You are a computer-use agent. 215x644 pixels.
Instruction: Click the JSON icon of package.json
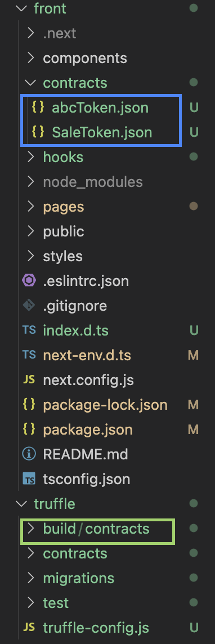[x=29, y=430]
